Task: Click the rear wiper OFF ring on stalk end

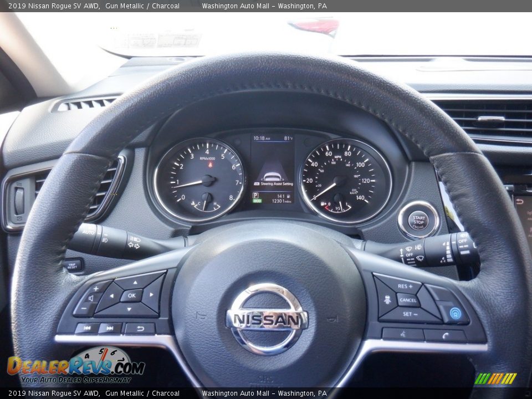Action: (463, 241)
